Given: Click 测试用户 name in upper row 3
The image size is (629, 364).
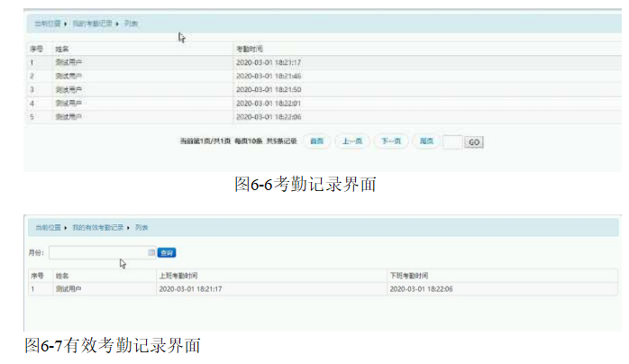Looking at the screenshot, I should (68, 89).
